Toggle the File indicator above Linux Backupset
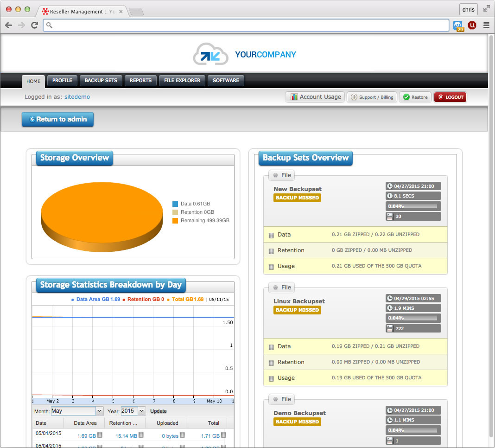The height and width of the screenshot is (448, 495). (276, 287)
